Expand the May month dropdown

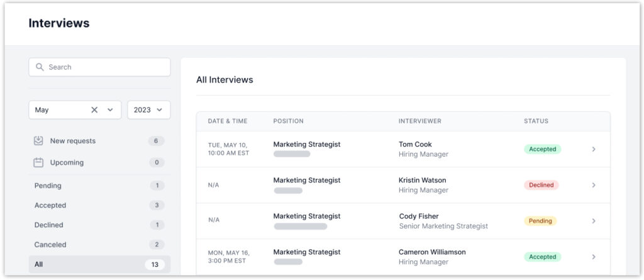[111, 110]
